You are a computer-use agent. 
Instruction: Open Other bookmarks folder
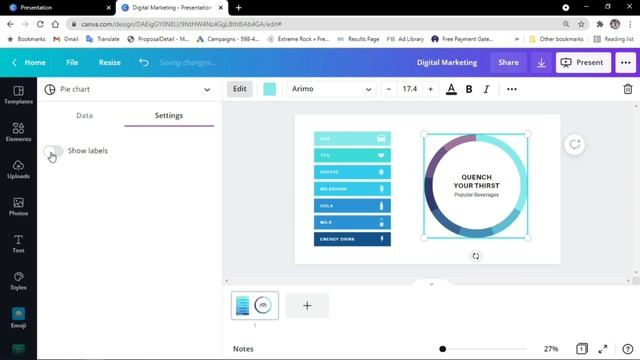(556, 39)
